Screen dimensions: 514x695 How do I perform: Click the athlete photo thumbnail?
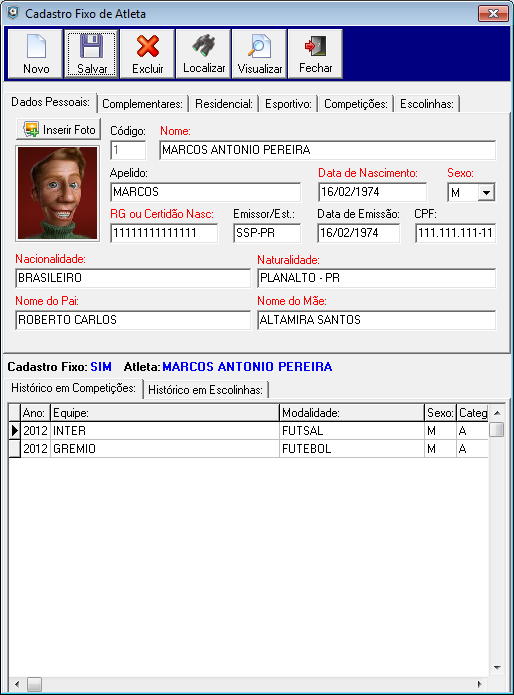[x=58, y=193]
